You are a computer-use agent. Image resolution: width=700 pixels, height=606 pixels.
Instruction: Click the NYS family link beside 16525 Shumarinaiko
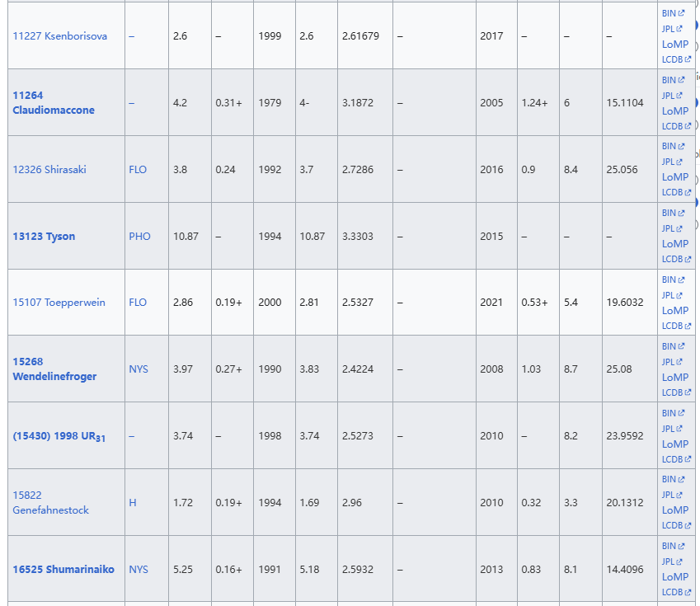[139, 570]
